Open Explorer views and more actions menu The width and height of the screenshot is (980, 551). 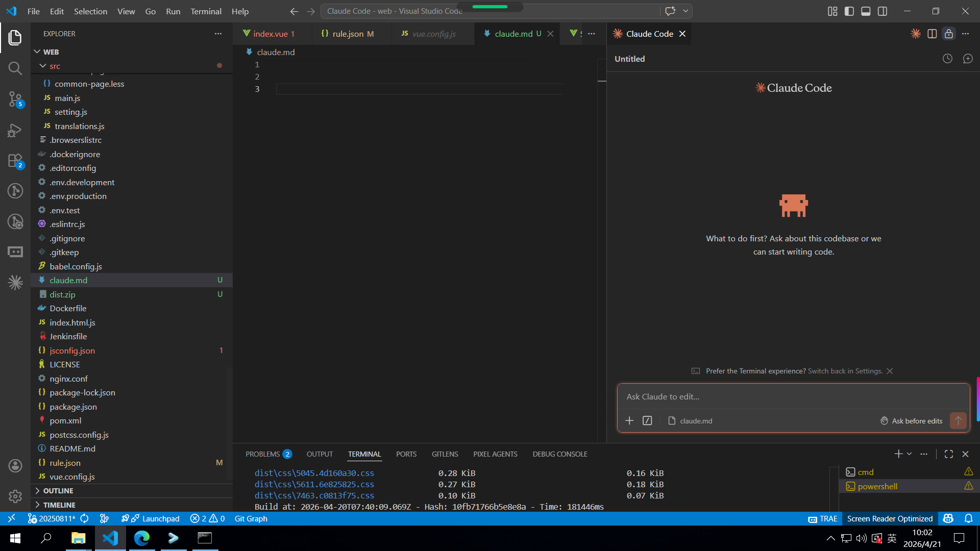[218, 34]
